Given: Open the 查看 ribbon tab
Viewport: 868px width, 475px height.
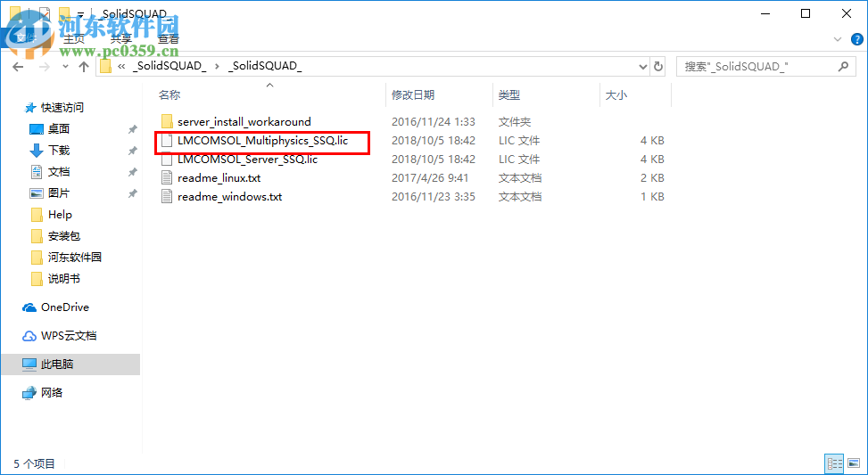Looking at the screenshot, I should pos(169,39).
